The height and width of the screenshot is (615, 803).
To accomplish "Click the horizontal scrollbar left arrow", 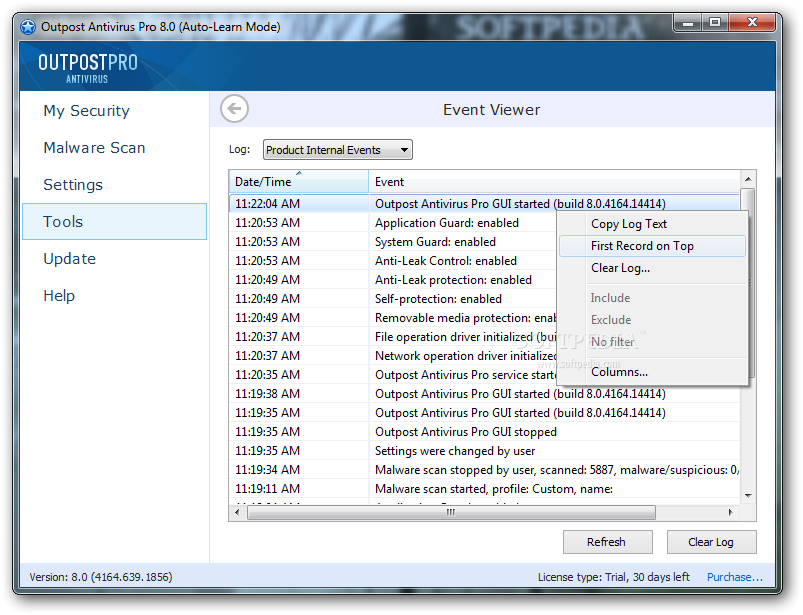I will pyautogui.click(x=237, y=512).
